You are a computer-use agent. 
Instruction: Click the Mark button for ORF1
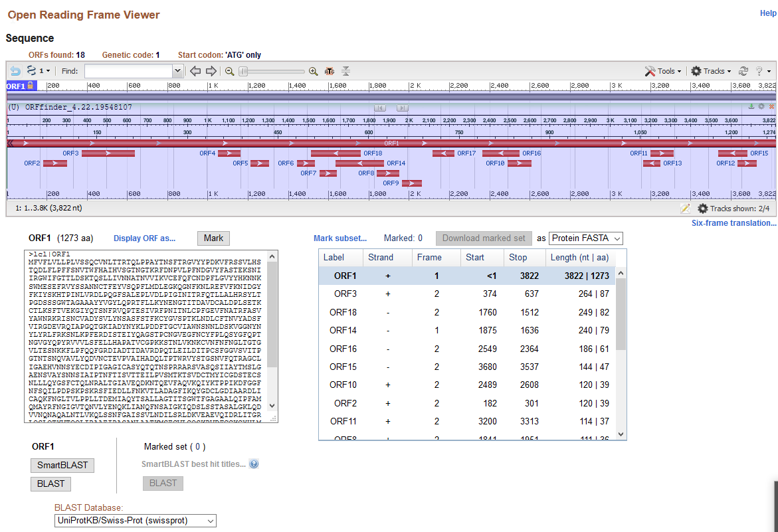coord(213,238)
